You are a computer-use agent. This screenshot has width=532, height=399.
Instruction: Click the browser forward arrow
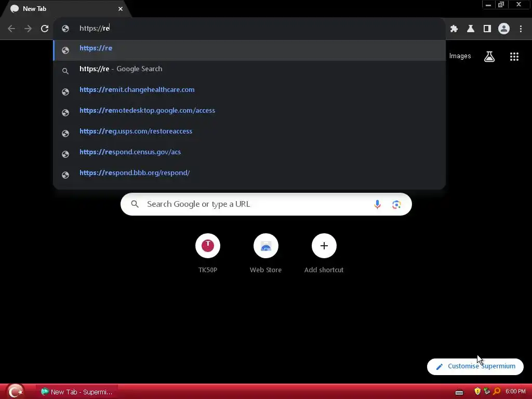[x=28, y=29]
